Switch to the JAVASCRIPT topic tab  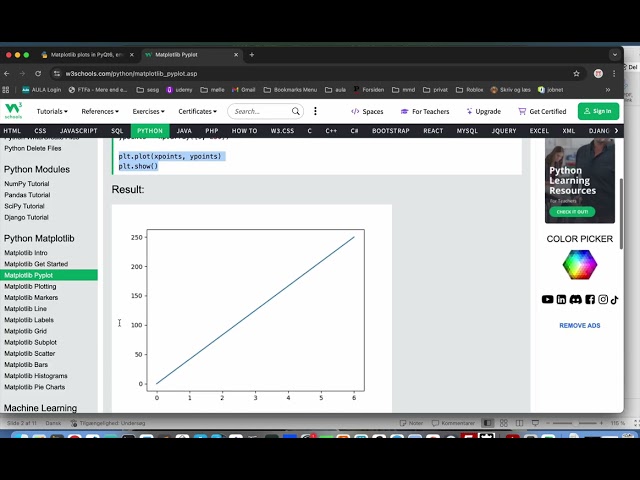click(x=78, y=131)
